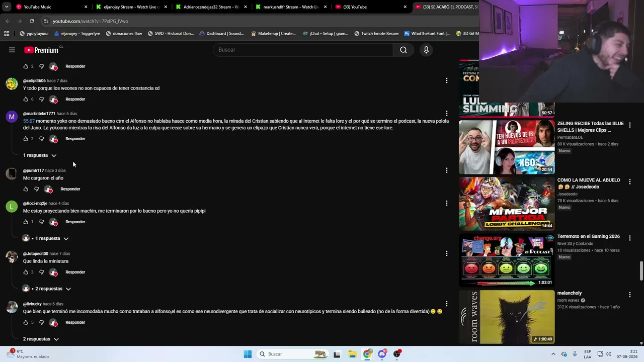644x362 pixels.
Task: Open Google Chrome from the taskbar
Action: 367,354
